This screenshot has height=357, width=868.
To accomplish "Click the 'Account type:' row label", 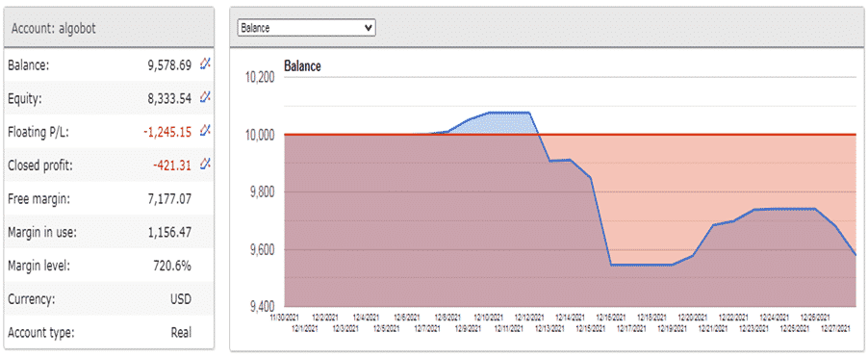I will (41, 333).
